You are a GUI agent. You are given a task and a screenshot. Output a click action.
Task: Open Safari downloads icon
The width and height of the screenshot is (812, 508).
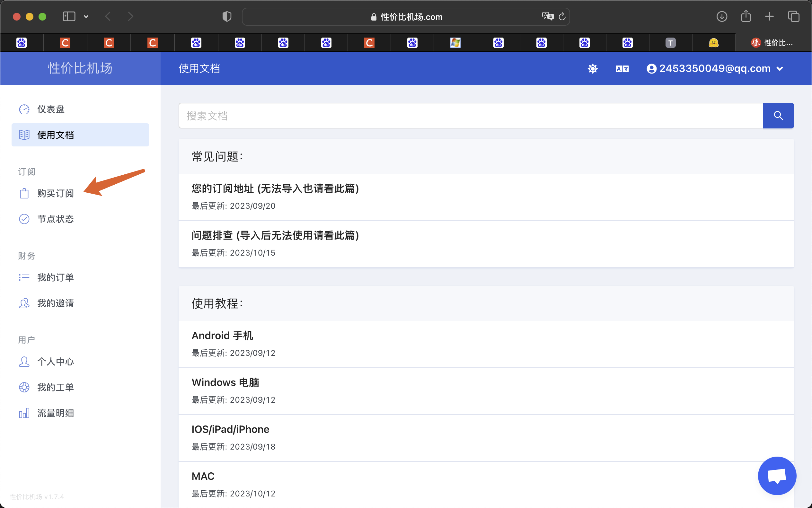point(722,16)
